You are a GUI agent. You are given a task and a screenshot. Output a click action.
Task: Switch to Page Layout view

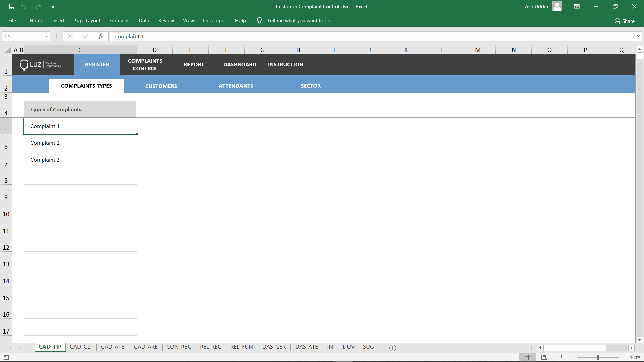point(544,357)
